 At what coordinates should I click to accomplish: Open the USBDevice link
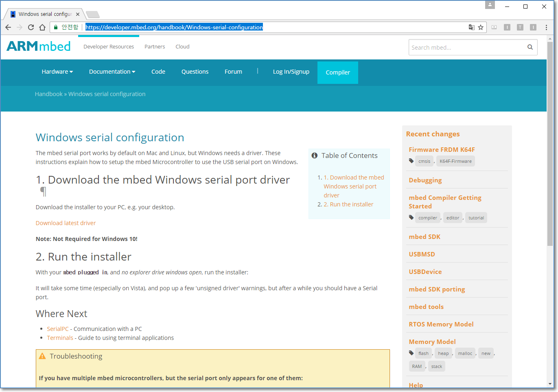point(425,272)
